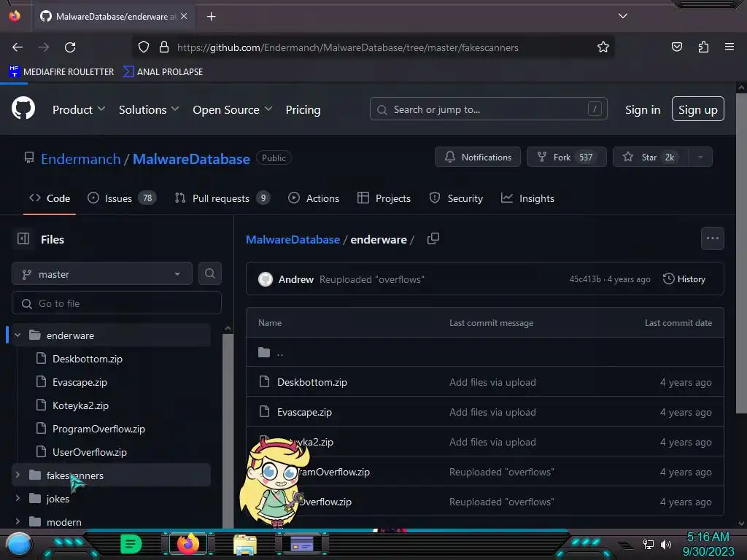Close the MalwareDatabase browser tab
Image resolution: width=747 pixels, height=560 pixels.
pos(184,16)
